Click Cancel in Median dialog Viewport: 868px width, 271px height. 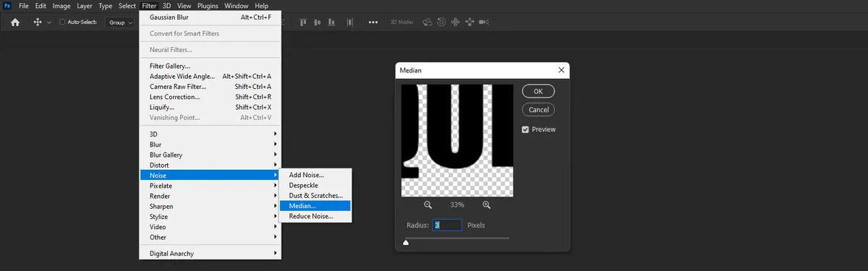tap(538, 110)
